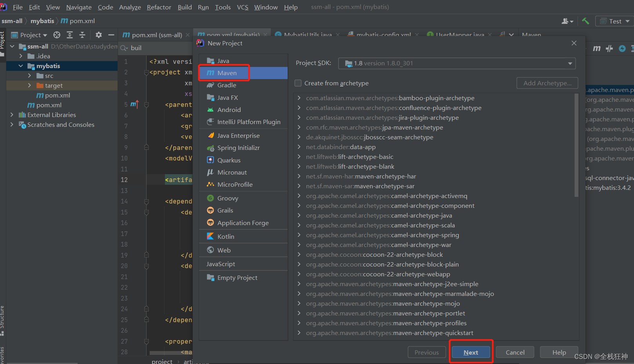Viewport: 634px width, 364px height.
Task: Open the VCS menu
Action: click(x=243, y=7)
